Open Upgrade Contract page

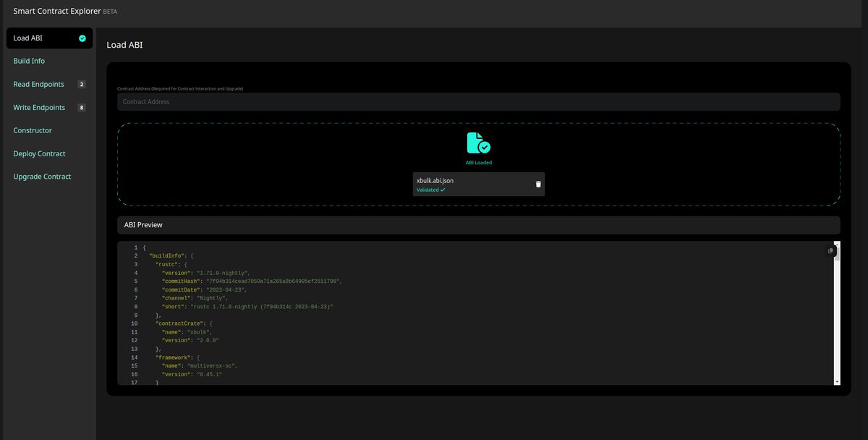click(x=42, y=177)
